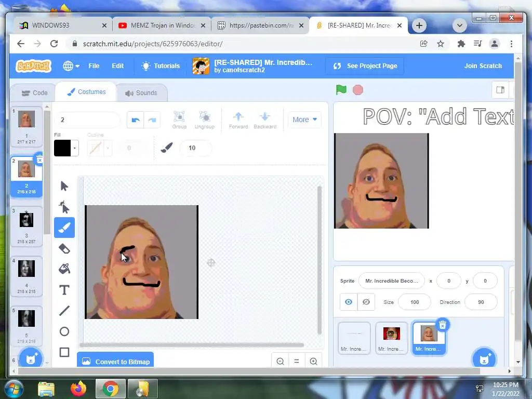
Task: Select the Rectangle tool
Action: tap(64, 352)
